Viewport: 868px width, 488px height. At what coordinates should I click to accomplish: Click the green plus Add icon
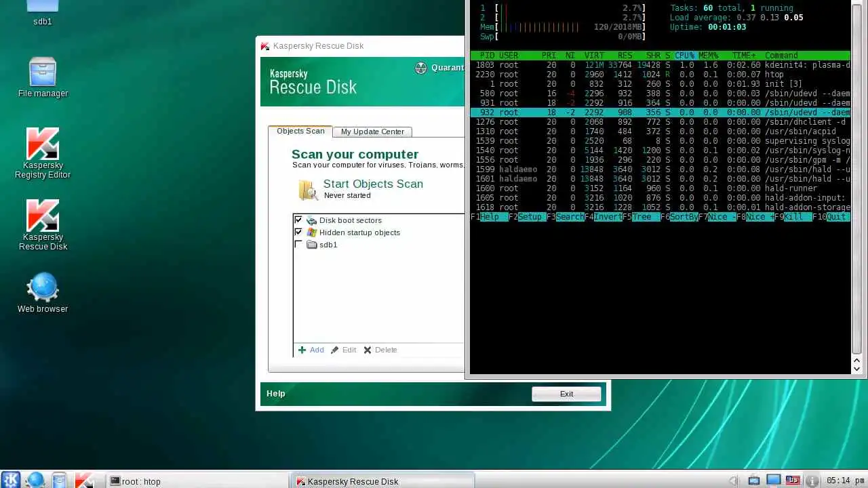point(302,350)
